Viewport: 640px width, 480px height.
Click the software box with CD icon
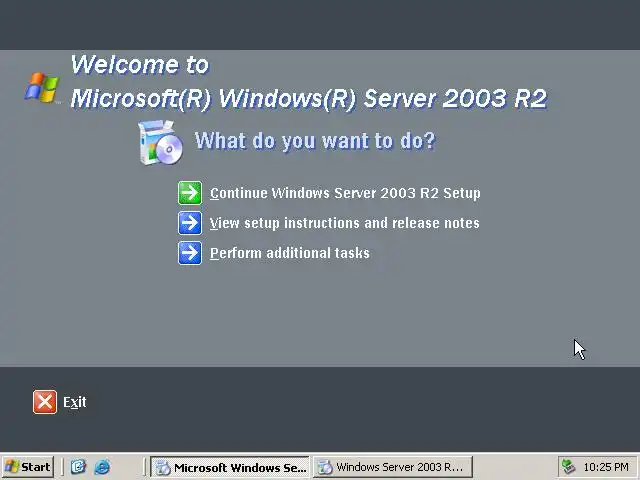click(160, 143)
